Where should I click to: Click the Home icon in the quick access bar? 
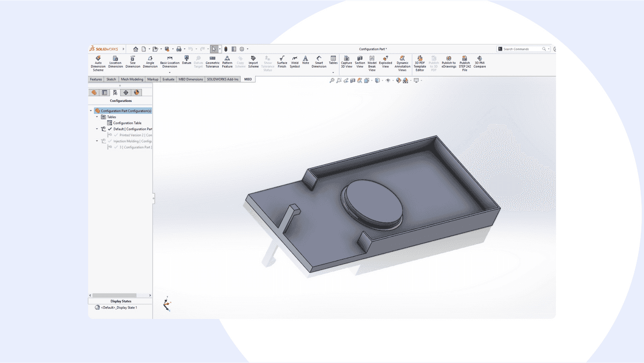[136, 49]
